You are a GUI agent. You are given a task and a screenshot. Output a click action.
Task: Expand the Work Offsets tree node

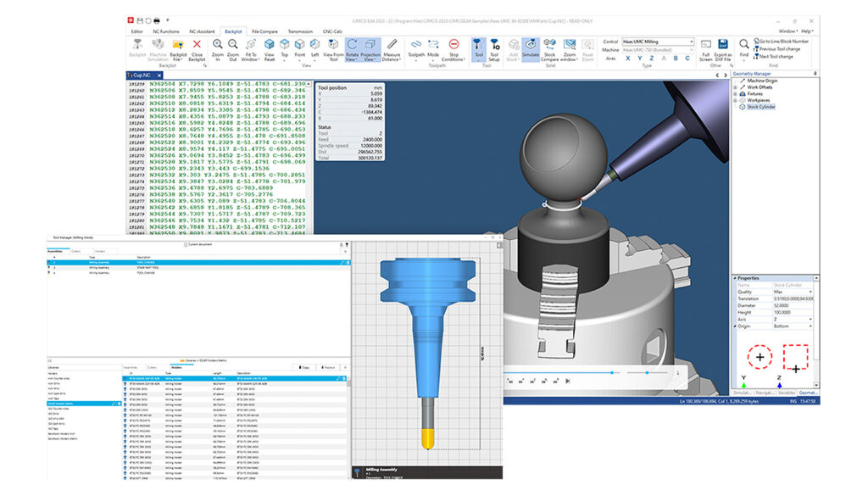click(735, 86)
